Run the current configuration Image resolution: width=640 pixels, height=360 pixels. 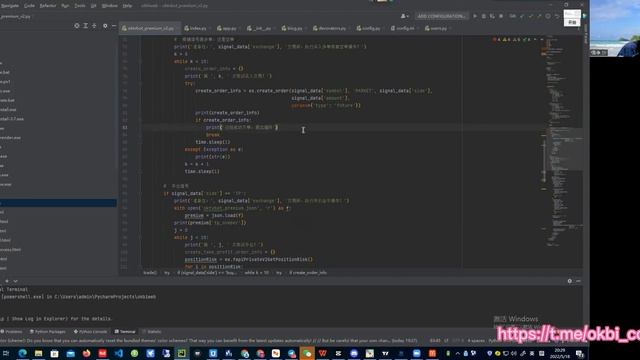point(475,16)
